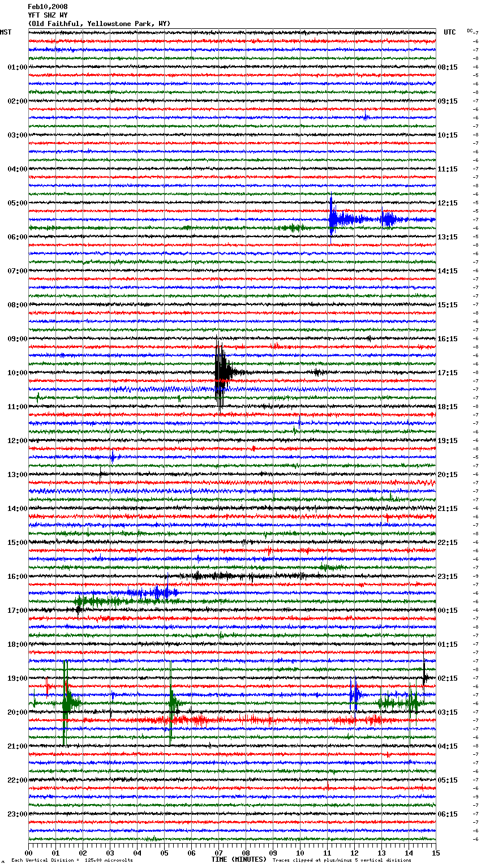Screen dimensions: 481x868
Task: Click 'Each Vertical Division = 125.00 microvolts' note
Action: click(x=72, y=860)
